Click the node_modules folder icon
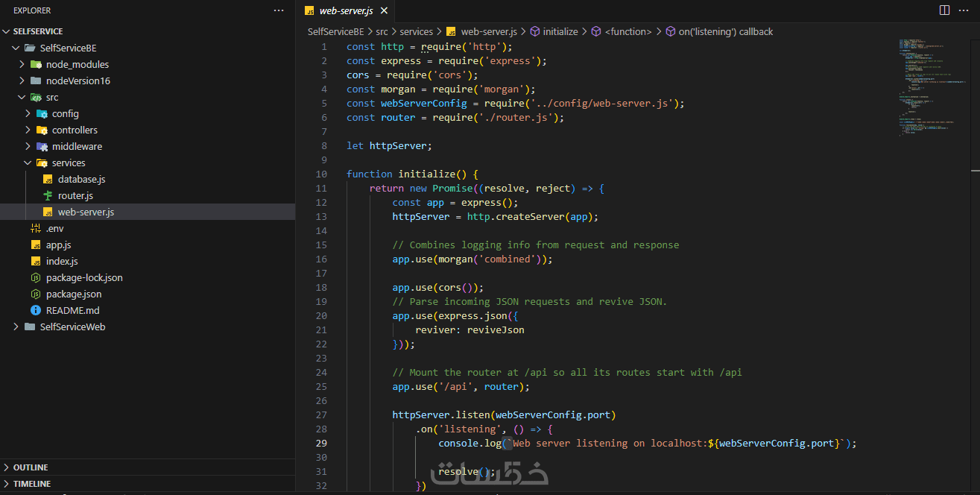 36,64
